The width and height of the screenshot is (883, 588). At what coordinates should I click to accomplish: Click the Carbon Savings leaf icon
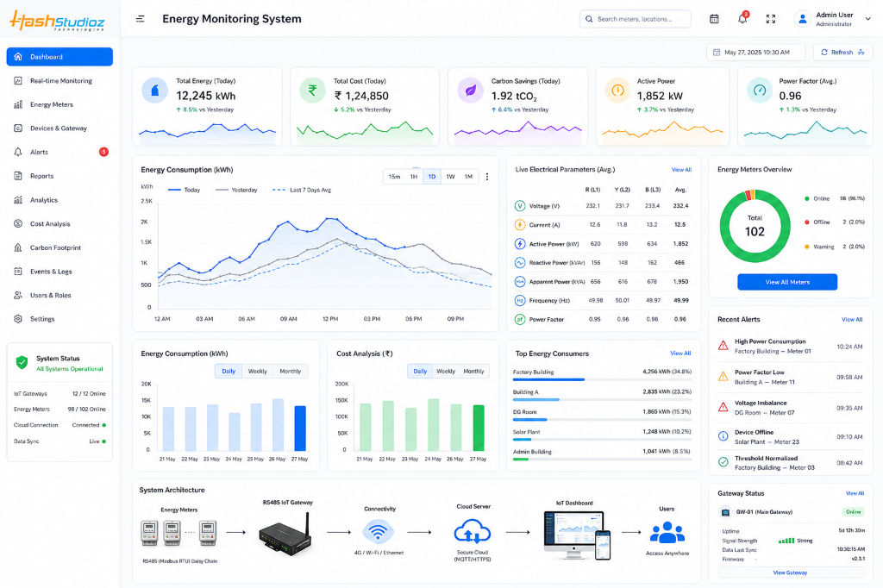(471, 91)
